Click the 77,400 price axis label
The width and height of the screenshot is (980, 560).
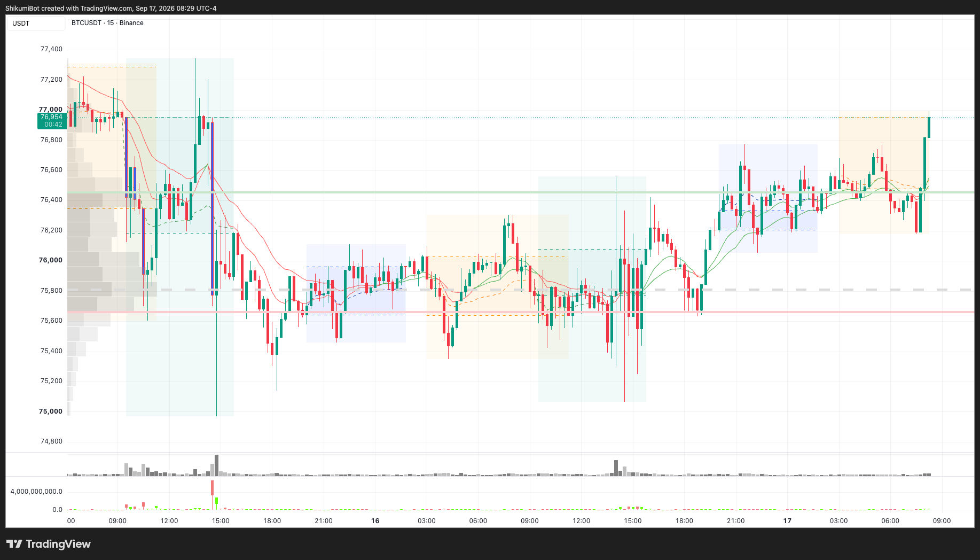click(x=51, y=49)
